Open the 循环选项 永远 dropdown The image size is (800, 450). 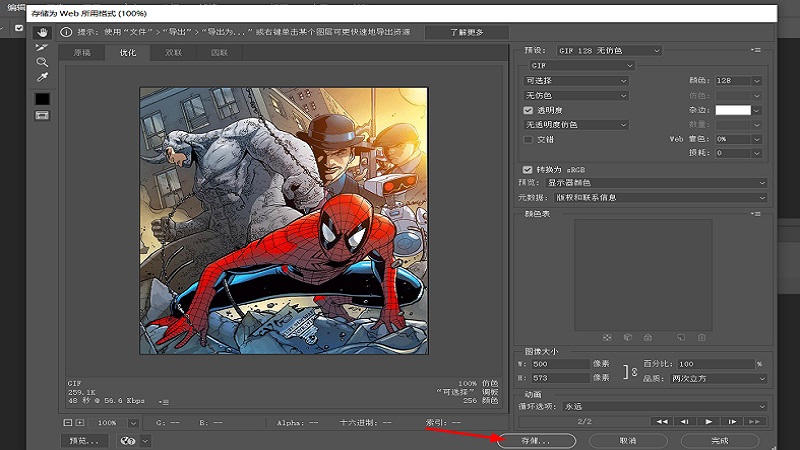[664, 407]
